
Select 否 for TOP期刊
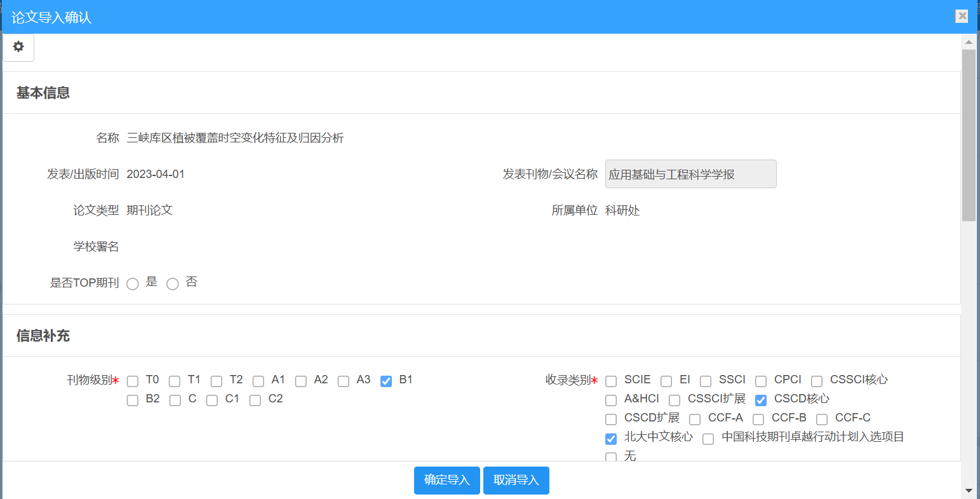click(x=173, y=284)
